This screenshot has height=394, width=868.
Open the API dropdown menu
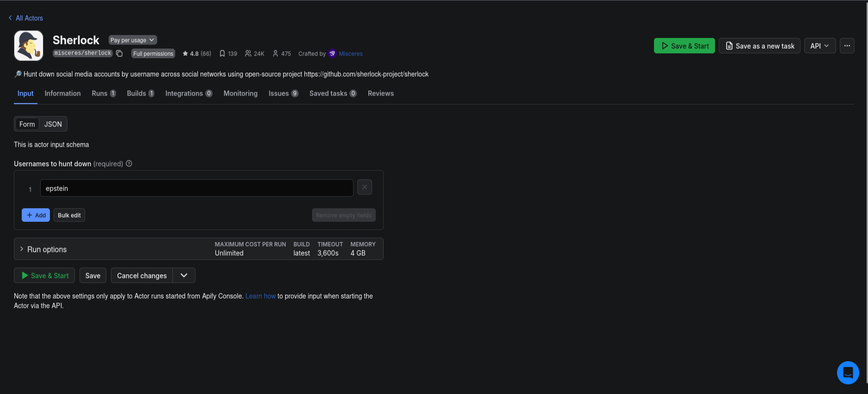(820, 46)
